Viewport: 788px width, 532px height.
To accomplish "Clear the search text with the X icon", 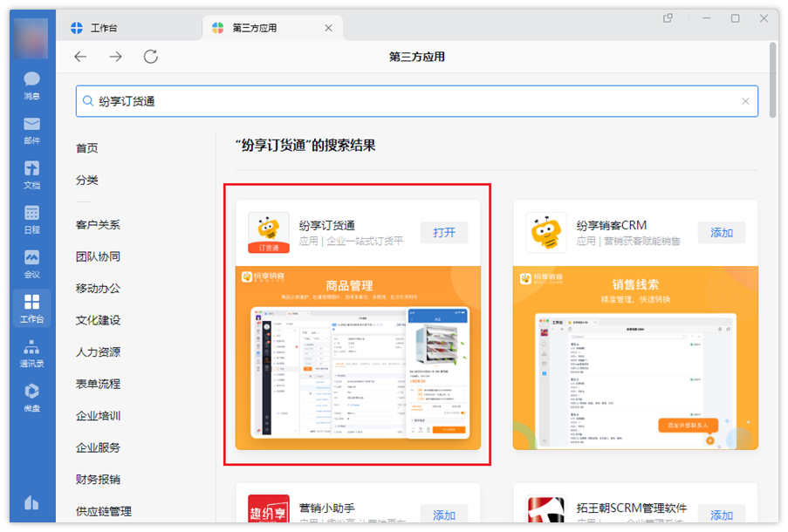I will click(x=746, y=101).
